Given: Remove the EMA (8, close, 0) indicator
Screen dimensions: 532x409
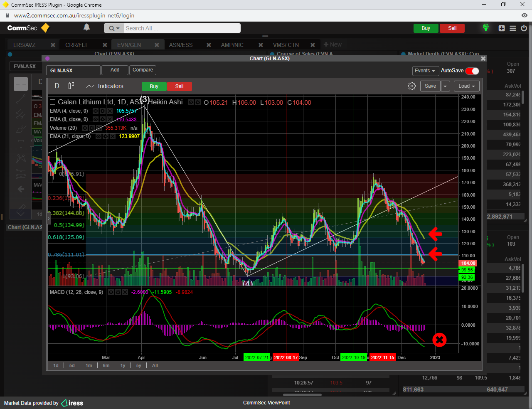Looking at the screenshot, I should [x=110, y=119].
